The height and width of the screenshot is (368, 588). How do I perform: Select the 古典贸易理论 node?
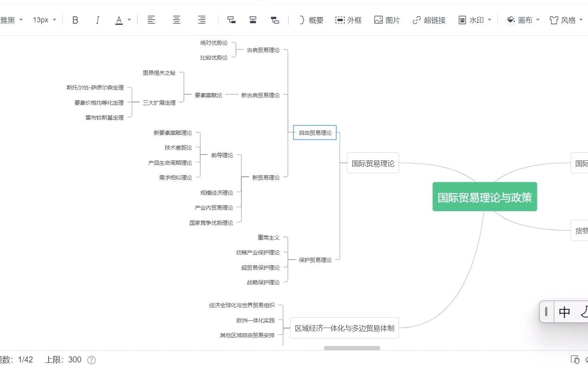click(263, 50)
